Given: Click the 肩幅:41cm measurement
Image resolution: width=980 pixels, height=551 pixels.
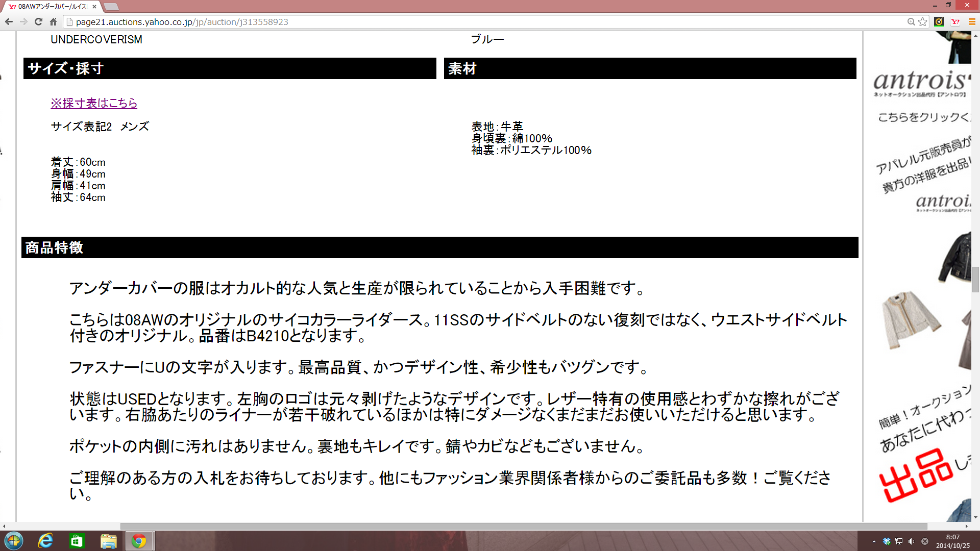Looking at the screenshot, I should [78, 186].
